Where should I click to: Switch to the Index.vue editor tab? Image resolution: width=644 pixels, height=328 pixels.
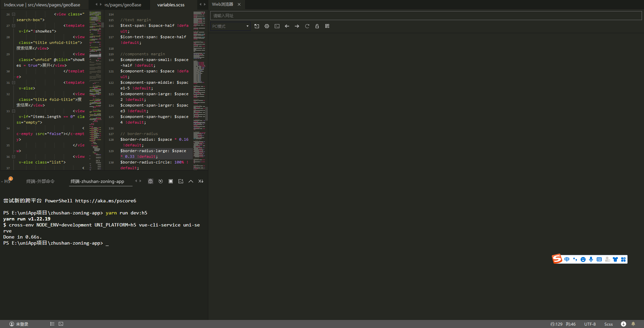pos(42,5)
